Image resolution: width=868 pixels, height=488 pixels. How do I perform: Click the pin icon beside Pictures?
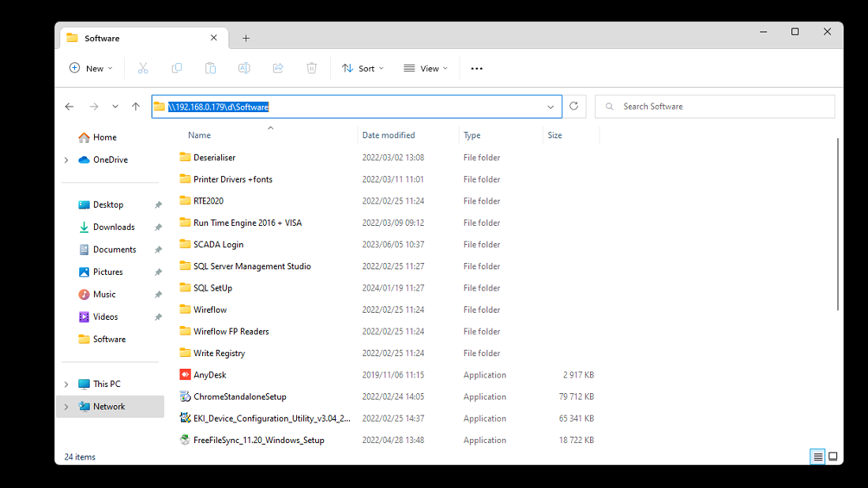(158, 272)
